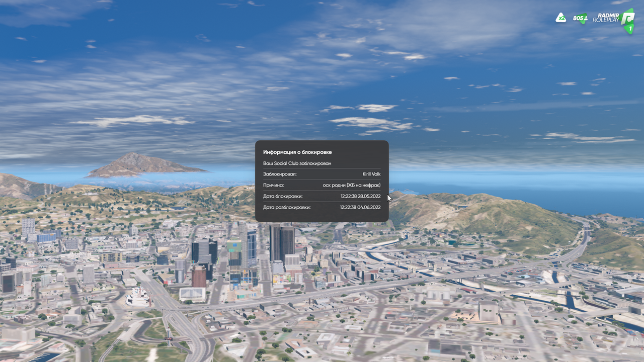Click the green server number 1 badge
Viewport: 644px width, 362px height.
(629, 30)
